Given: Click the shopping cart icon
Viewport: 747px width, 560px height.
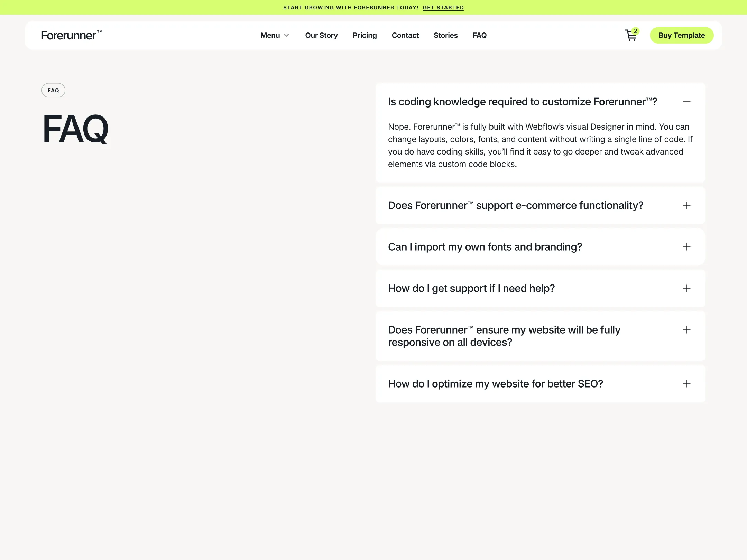Looking at the screenshot, I should click(x=630, y=36).
